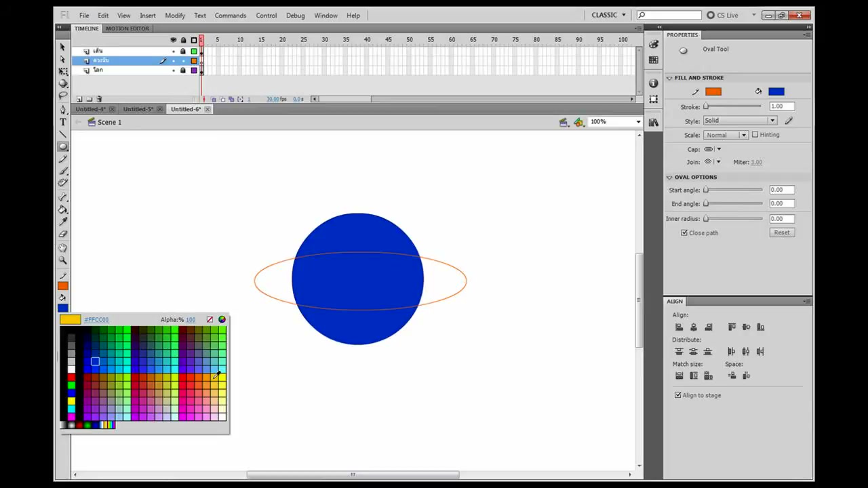
Task: Click the orange stroke color swatch in Properties
Action: (x=713, y=91)
